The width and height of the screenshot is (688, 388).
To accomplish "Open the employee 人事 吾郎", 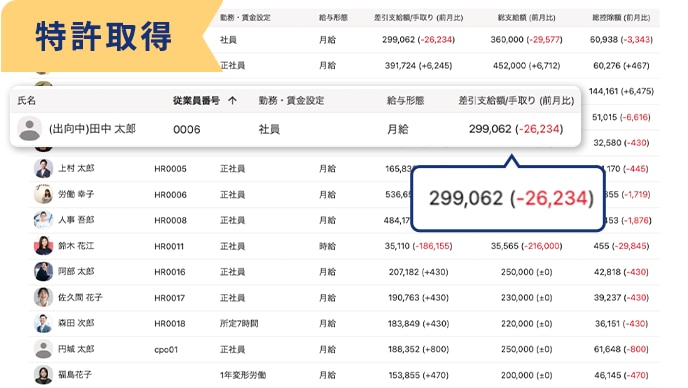I will (x=76, y=220).
